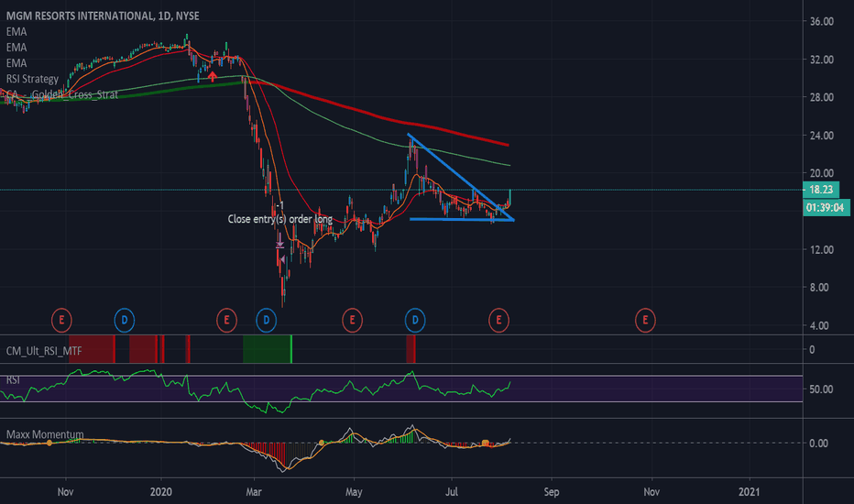Click the dividend D marker above Mar

tap(267, 321)
